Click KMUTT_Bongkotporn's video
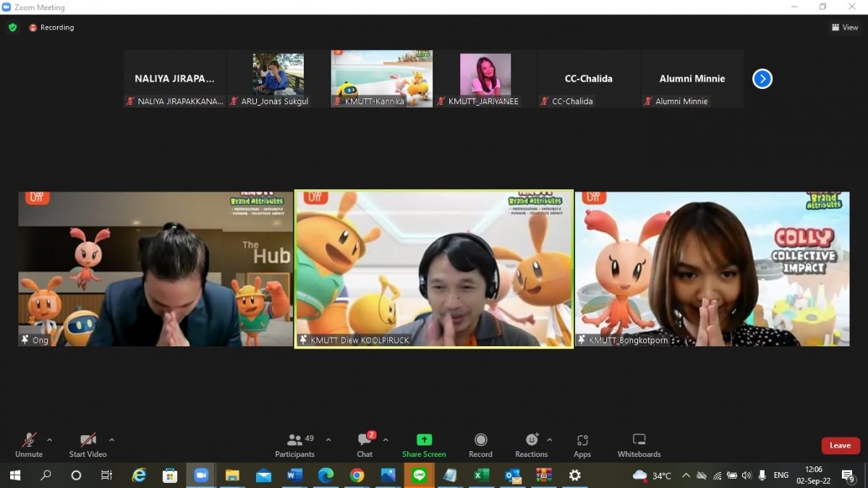 click(x=712, y=268)
